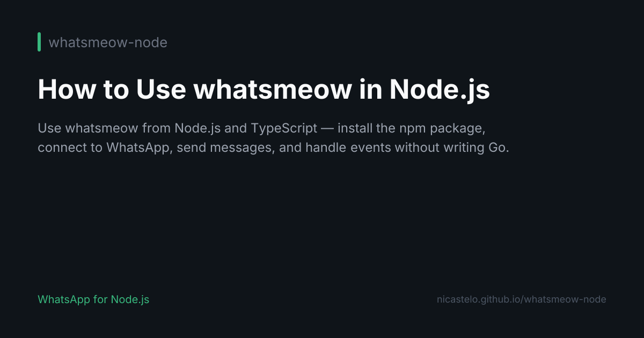Screen dimensions: 644x338
Task: Click the word "in" in the headline
Action: pyautogui.click(x=370, y=89)
